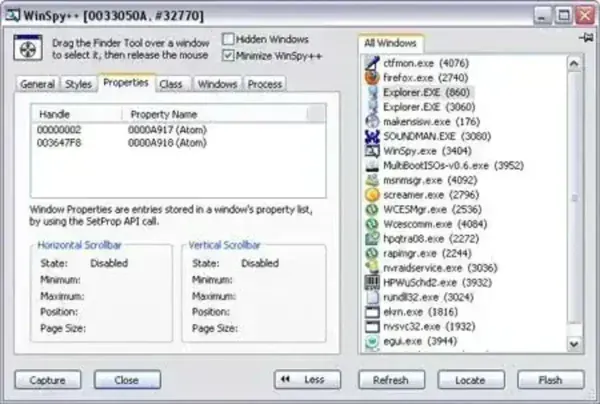
Task: Click the hpqtra08.exe icon
Action: [372, 238]
